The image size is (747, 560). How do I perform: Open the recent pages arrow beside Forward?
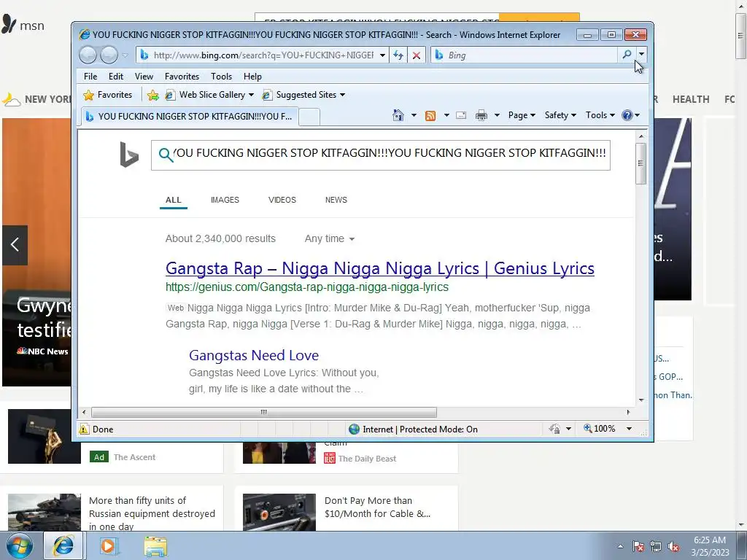coord(125,55)
